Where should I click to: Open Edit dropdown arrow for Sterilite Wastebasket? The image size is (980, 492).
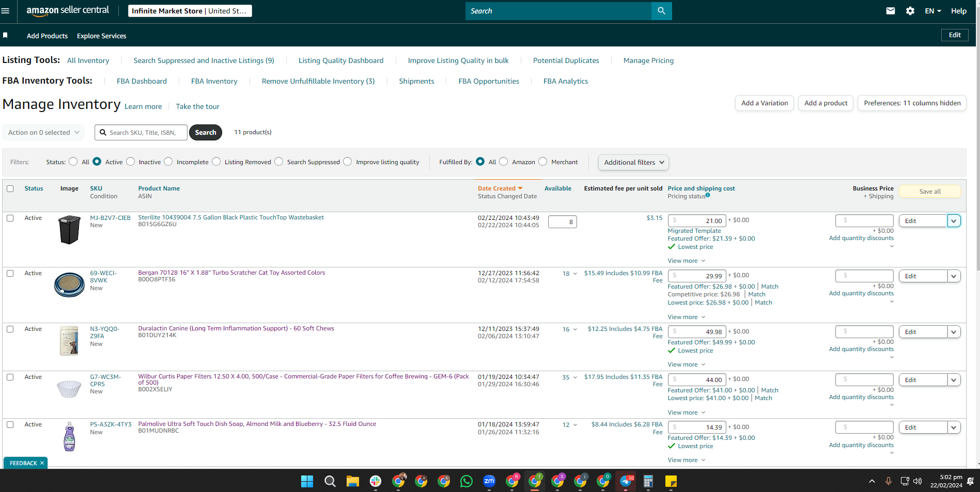tap(954, 221)
